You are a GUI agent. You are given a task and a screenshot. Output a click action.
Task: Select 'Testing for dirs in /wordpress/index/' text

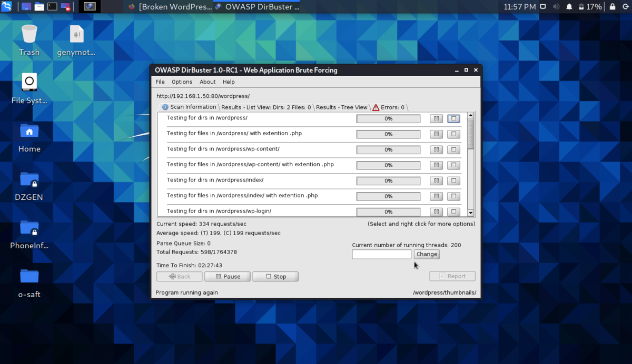[x=215, y=180]
